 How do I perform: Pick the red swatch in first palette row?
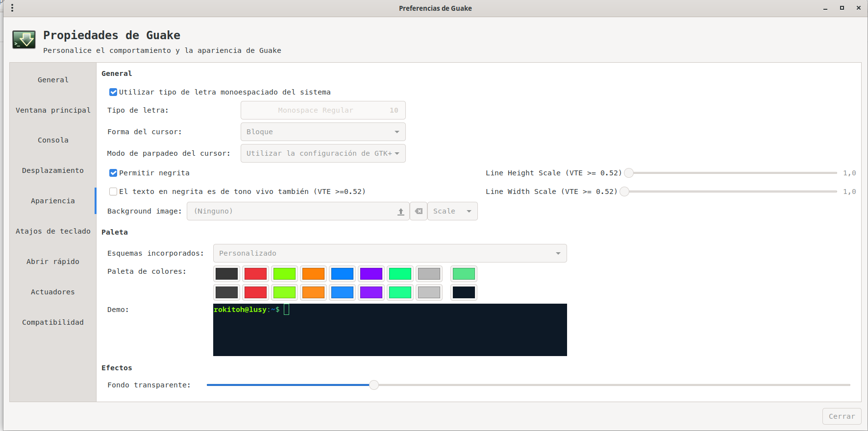255,274
